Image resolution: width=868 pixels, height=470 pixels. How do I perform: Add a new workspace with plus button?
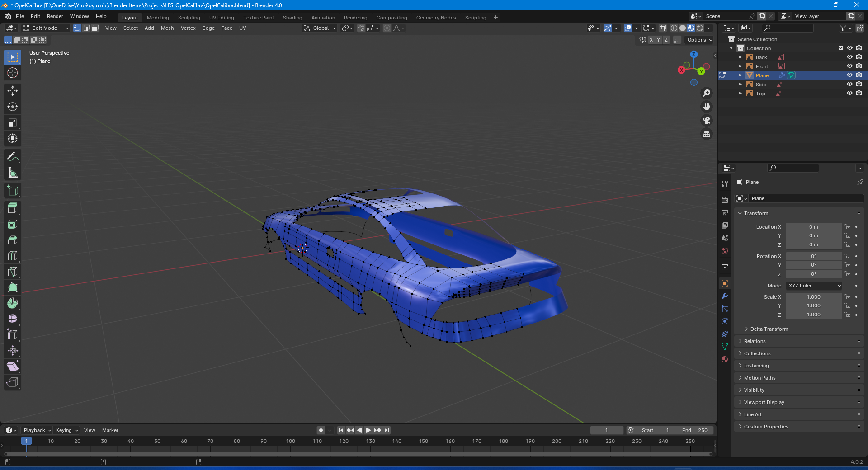(495, 18)
